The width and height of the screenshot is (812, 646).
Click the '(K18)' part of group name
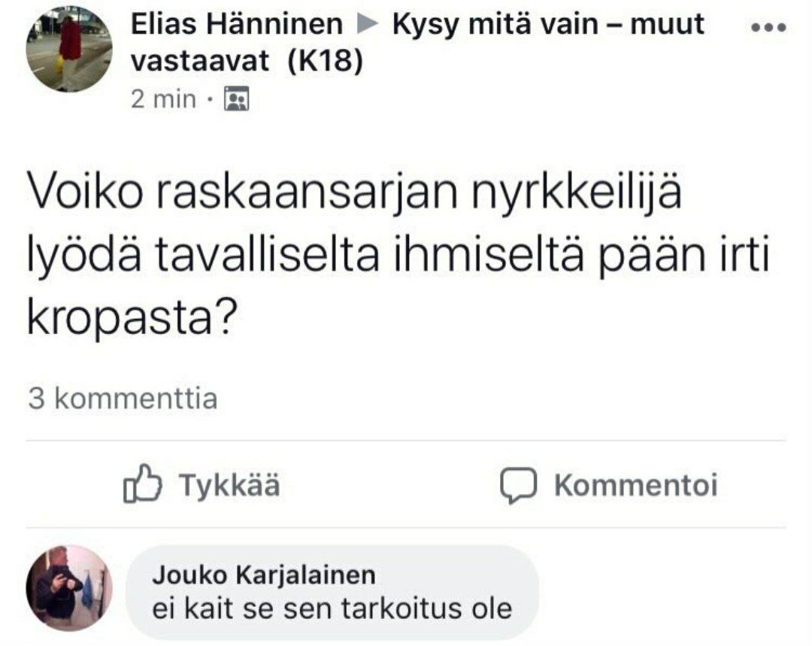[x=326, y=62]
